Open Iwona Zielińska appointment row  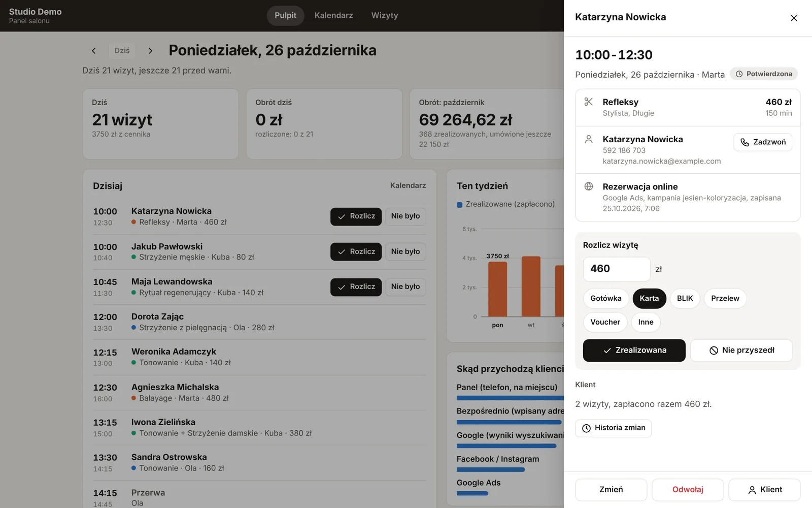click(259, 428)
